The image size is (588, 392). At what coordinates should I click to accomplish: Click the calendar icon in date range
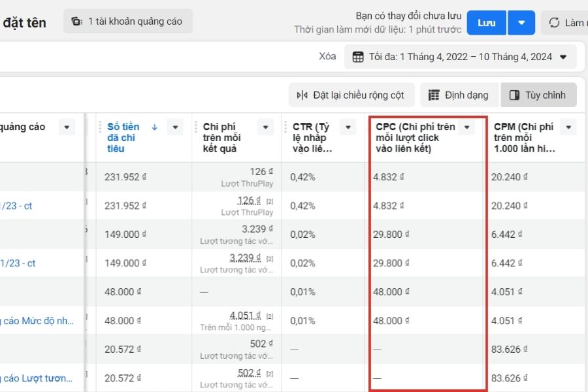coord(358,57)
